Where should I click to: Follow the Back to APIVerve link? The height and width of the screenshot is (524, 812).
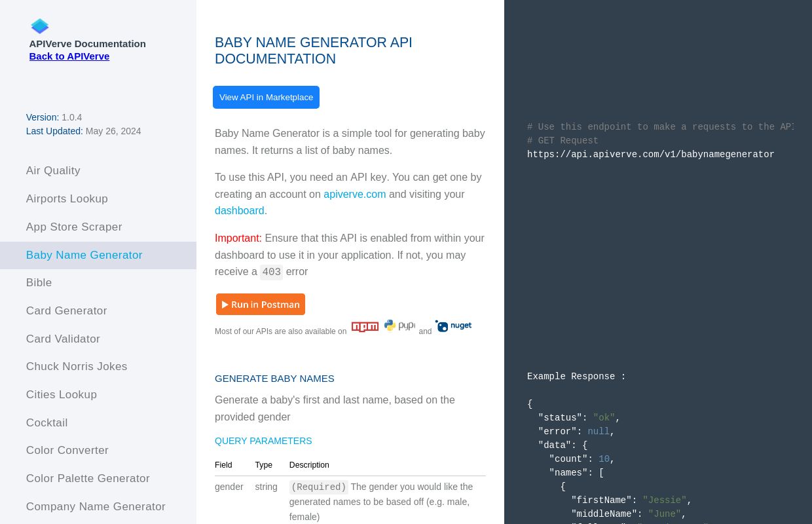click(x=69, y=56)
